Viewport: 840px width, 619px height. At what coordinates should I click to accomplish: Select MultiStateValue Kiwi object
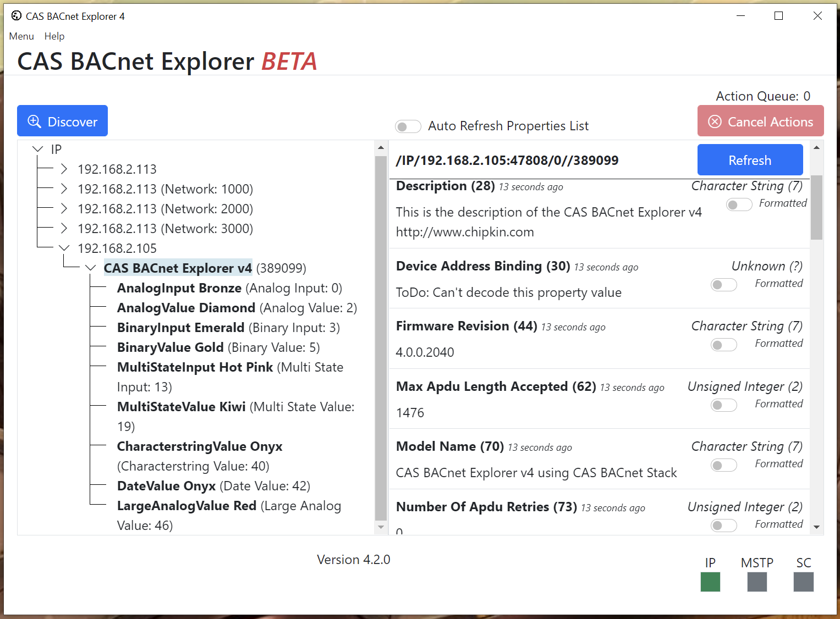click(x=235, y=417)
